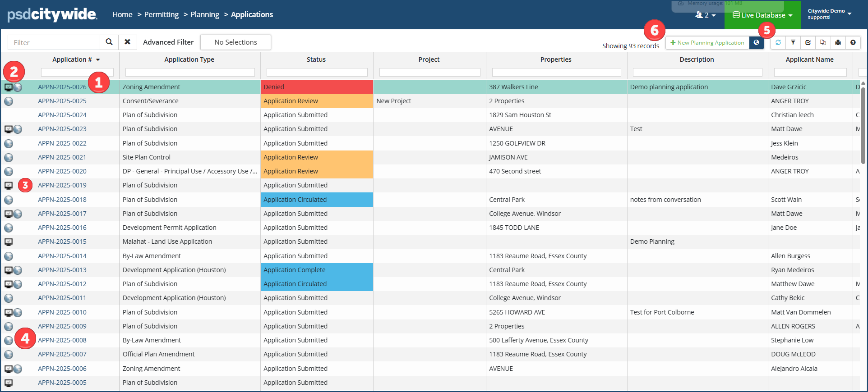The image size is (868, 392).
Task: Open the users count dropdown
Action: tap(706, 15)
